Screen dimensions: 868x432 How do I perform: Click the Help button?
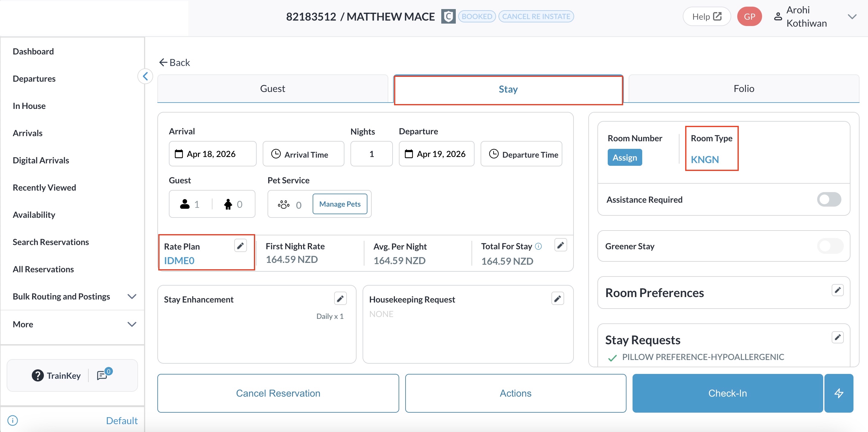[x=707, y=17]
